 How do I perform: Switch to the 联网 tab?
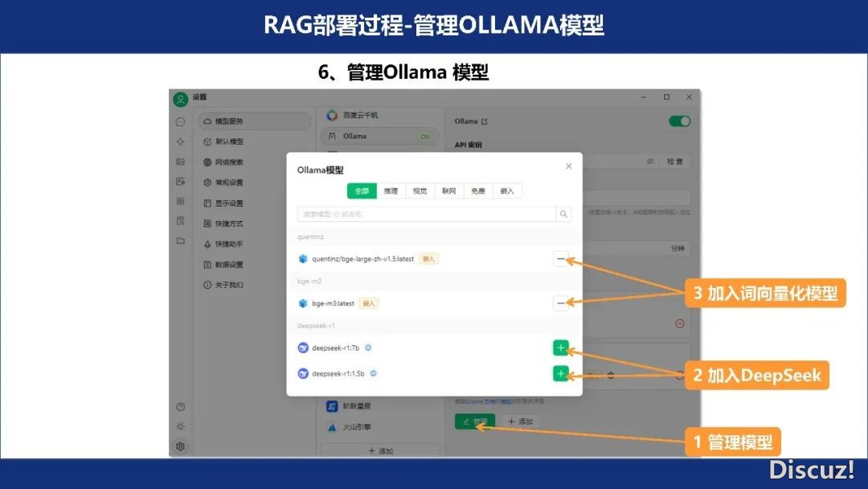click(449, 191)
